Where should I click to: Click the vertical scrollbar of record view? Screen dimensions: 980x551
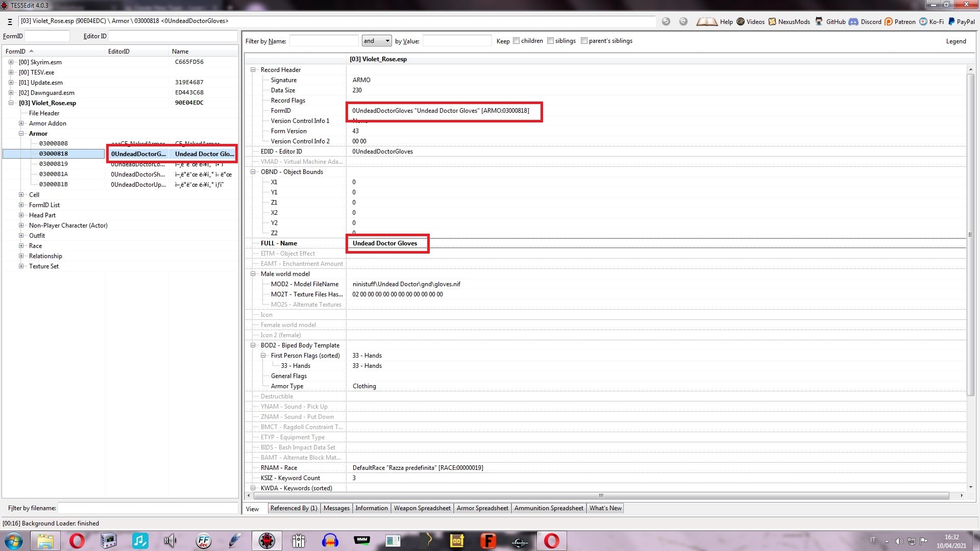pyautogui.click(x=970, y=235)
